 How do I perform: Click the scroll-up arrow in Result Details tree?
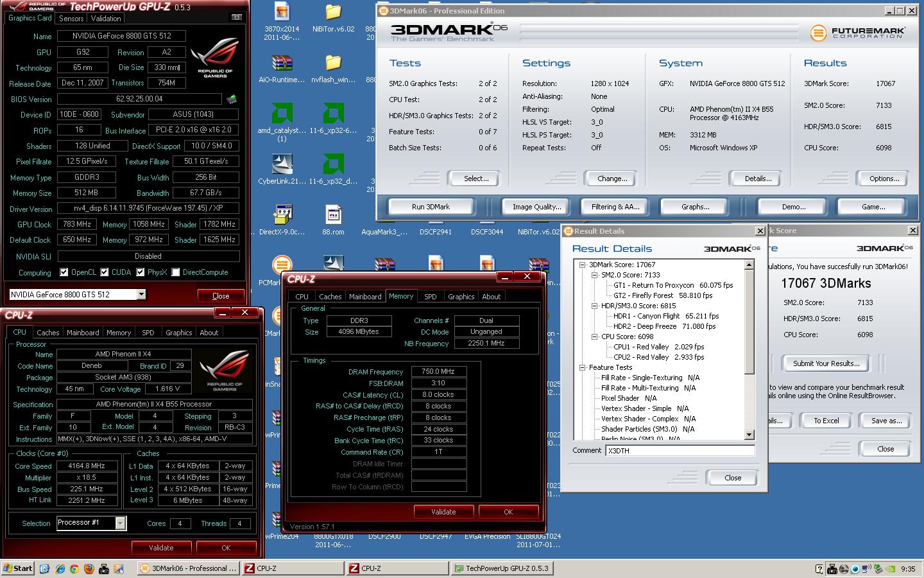pos(749,265)
